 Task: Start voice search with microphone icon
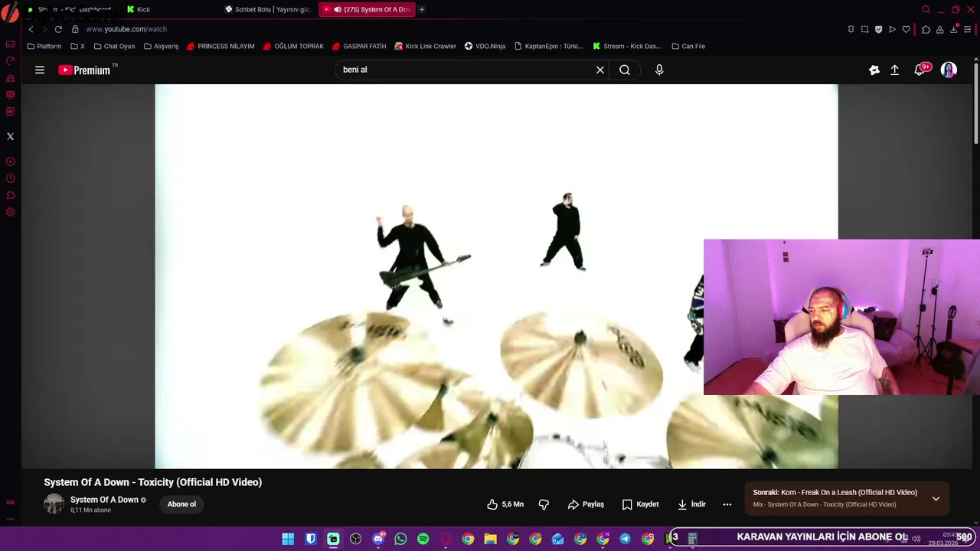click(659, 70)
